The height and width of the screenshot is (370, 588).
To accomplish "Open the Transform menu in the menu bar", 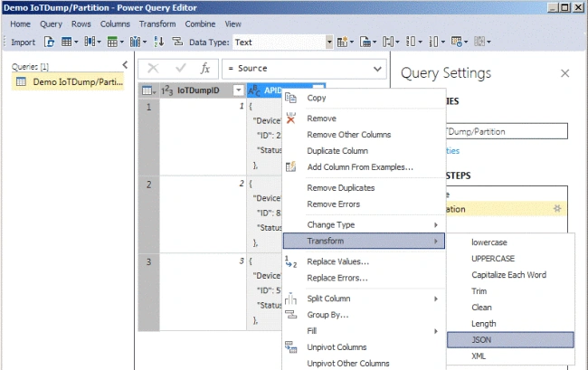I will click(157, 24).
